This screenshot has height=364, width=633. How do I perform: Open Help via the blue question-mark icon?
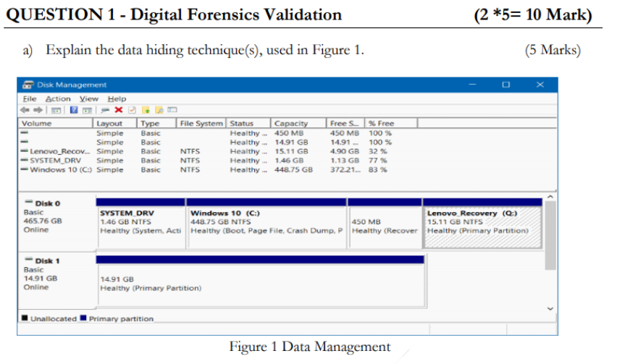[74, 110]
